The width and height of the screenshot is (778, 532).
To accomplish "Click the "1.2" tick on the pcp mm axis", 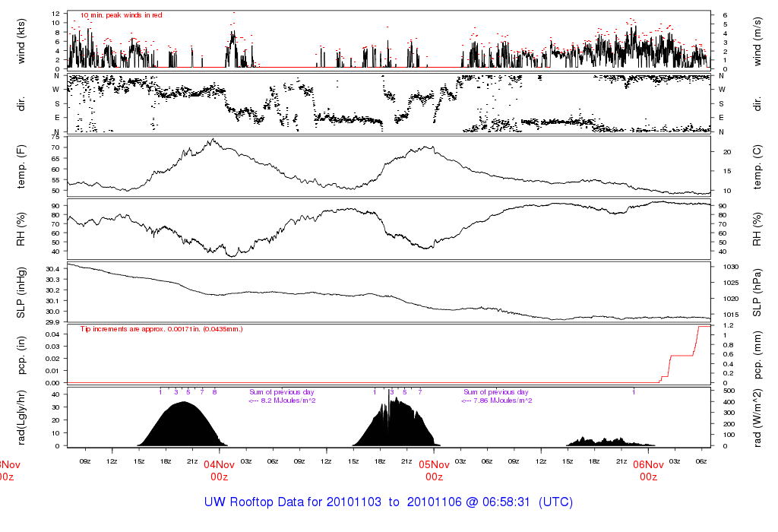I will [x=728, y=325].
